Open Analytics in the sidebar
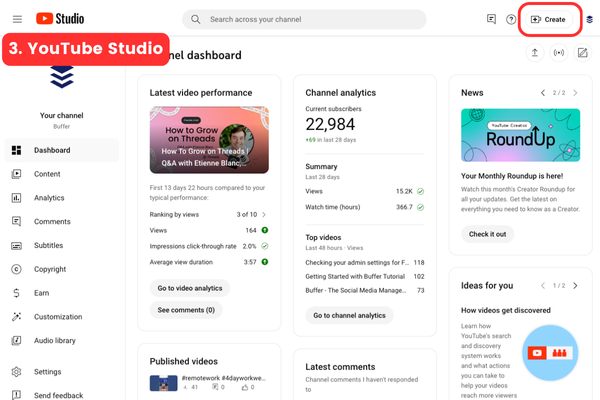 tap(62, 198)
